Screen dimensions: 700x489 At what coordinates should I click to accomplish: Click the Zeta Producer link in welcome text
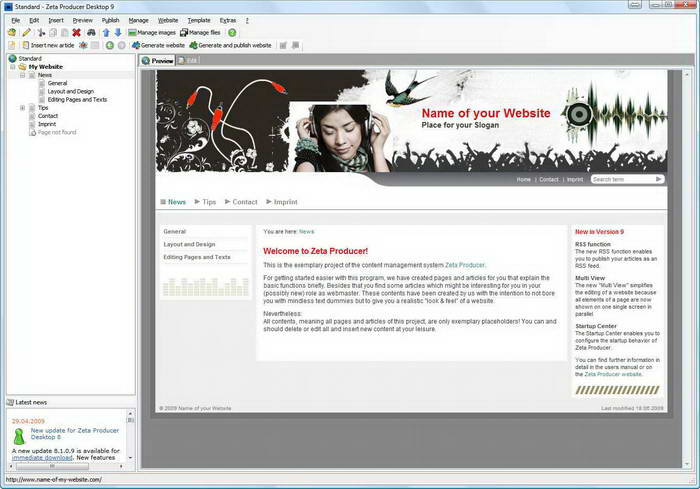point(465,265)
